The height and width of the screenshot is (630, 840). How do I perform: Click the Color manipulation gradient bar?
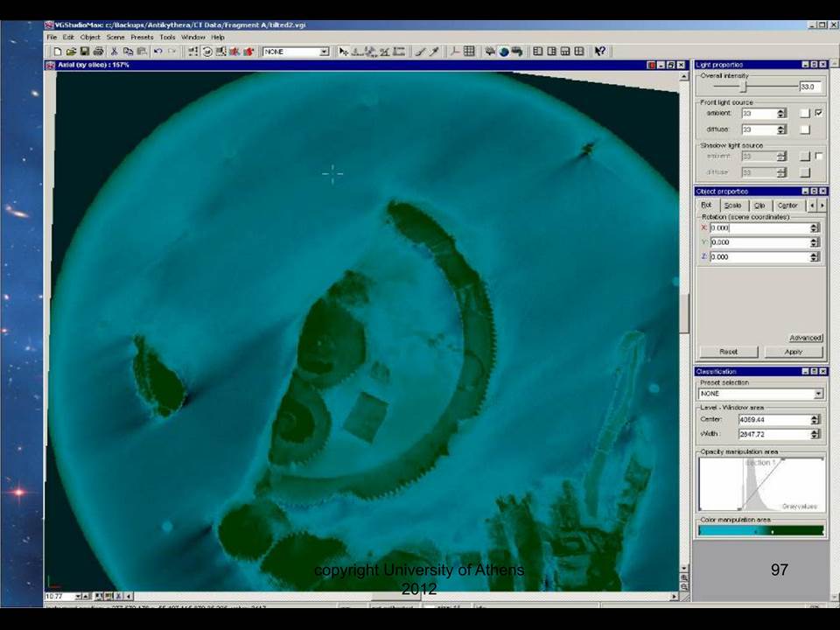[x=760, y=531]
